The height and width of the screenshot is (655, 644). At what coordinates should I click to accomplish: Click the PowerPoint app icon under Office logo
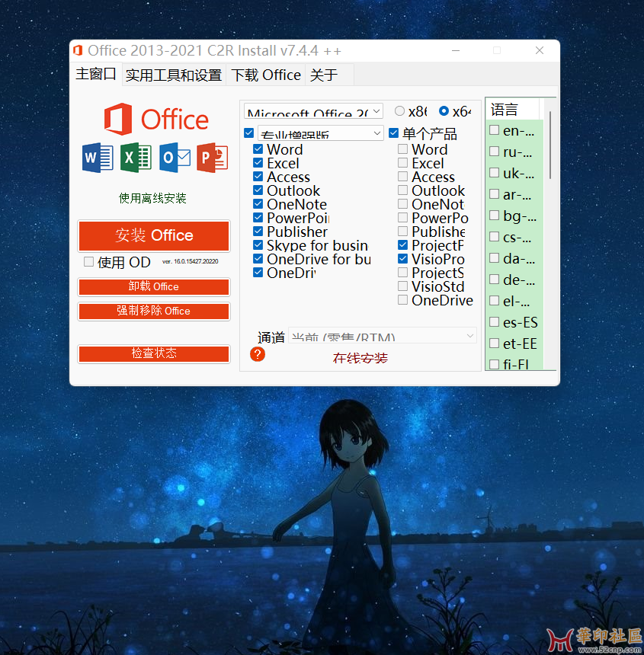pos(213,158)
